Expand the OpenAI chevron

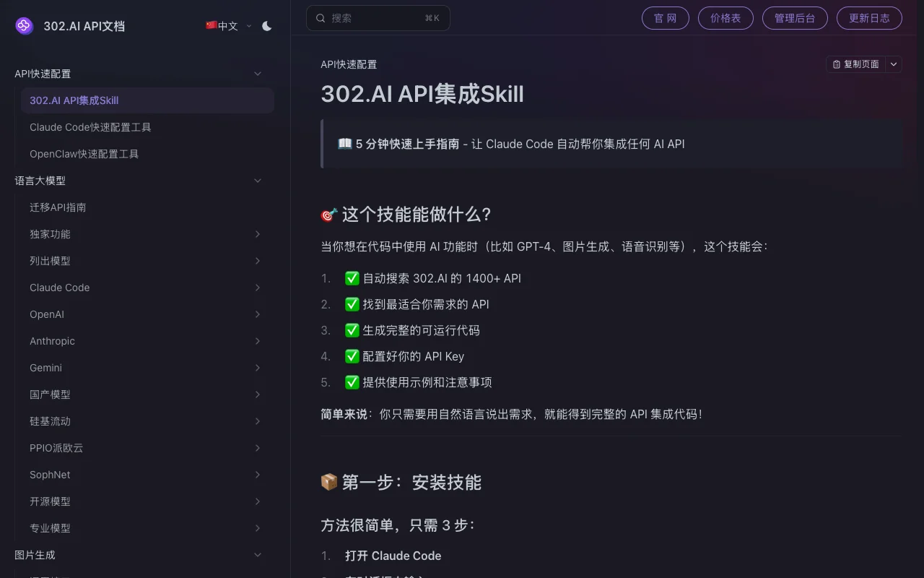258,314
